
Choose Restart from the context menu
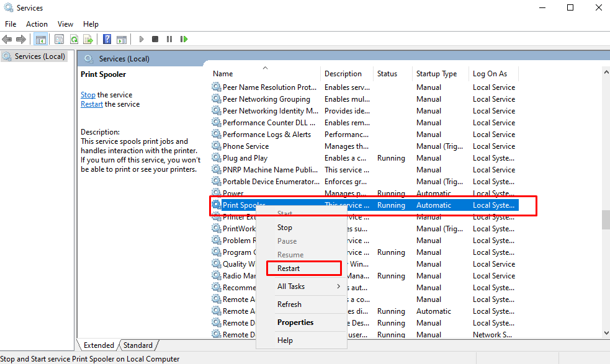[289, 269]
